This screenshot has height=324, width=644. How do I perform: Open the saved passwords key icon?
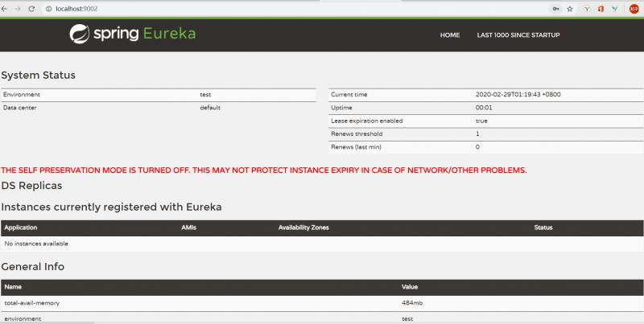555,9
